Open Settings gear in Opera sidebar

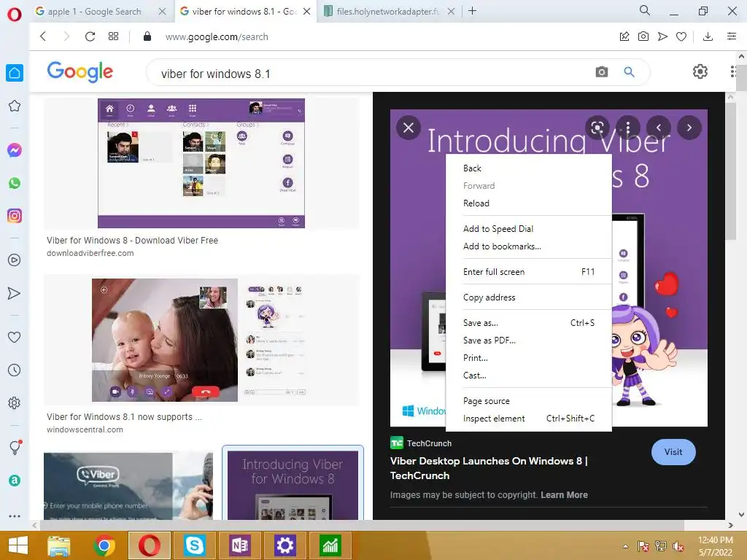point(15,402)
